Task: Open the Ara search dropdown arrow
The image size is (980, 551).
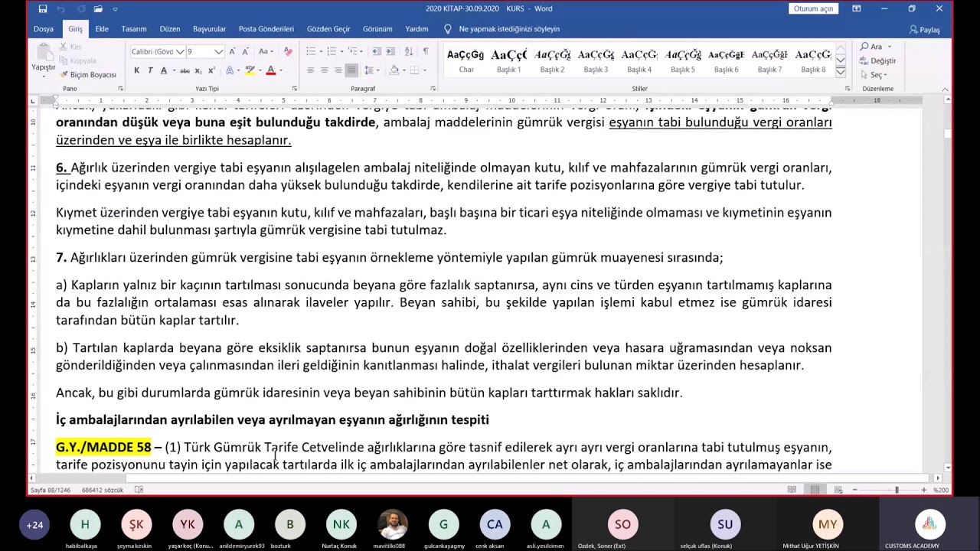Action: (x=890, y=47)
